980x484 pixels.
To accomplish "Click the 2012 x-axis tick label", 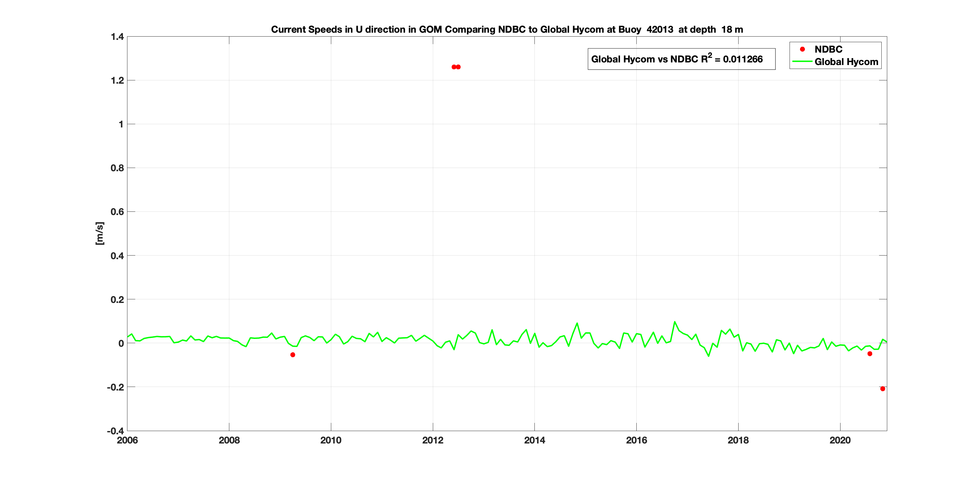I will [433, 440].
